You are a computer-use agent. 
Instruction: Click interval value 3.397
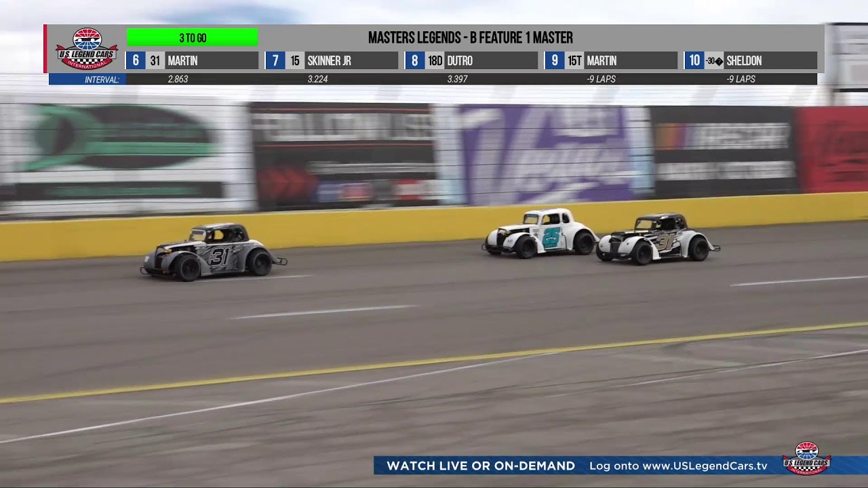tap(457, 79)
